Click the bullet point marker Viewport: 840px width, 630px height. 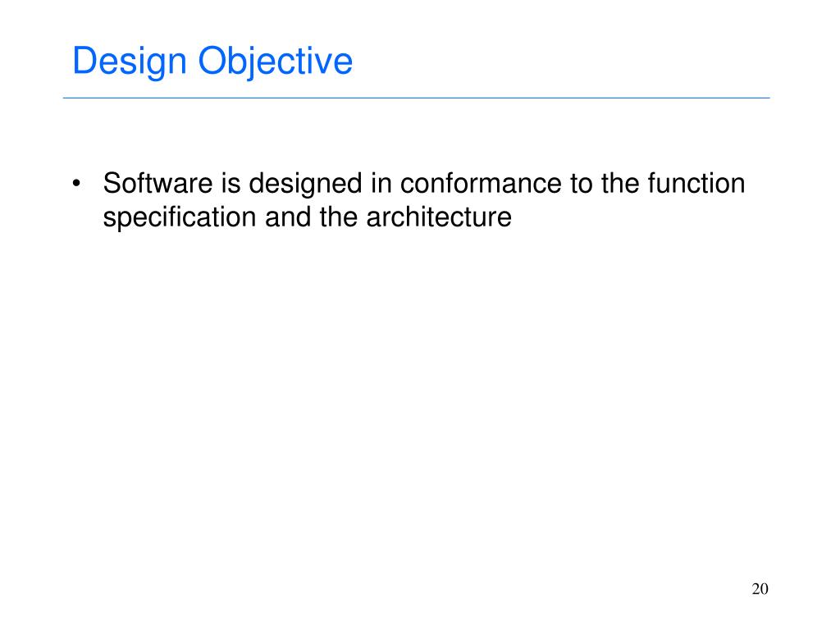pos(76,184)
